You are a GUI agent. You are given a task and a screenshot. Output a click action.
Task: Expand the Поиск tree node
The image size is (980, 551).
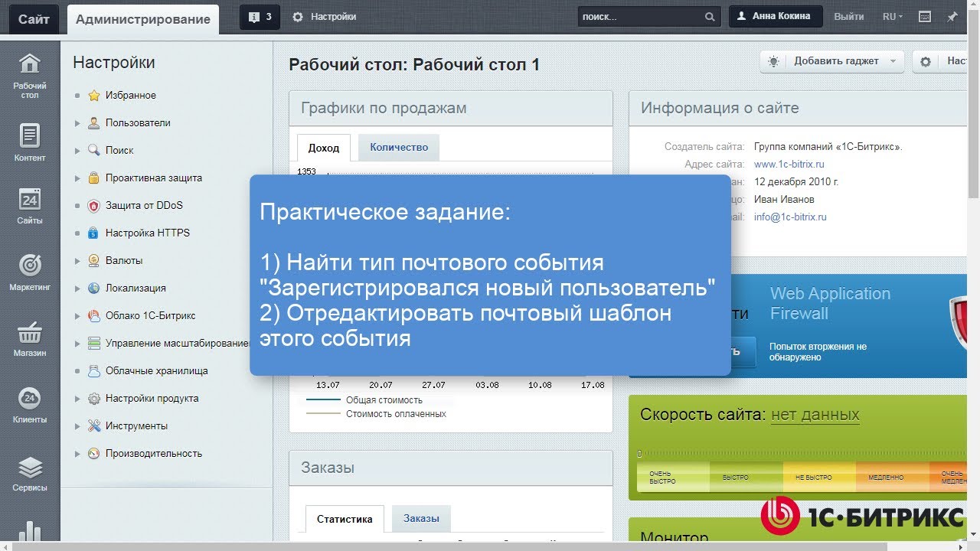tap(77, 151)
